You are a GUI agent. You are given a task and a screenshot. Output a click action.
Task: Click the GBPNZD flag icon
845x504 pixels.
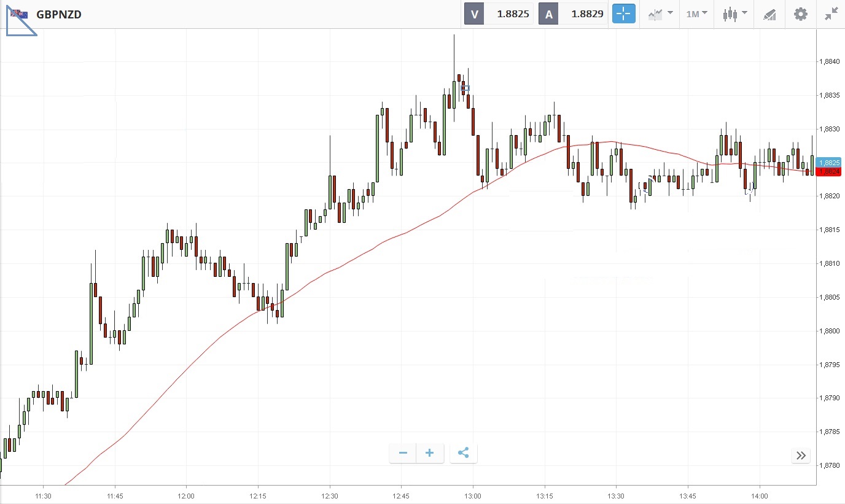point(19,14)
